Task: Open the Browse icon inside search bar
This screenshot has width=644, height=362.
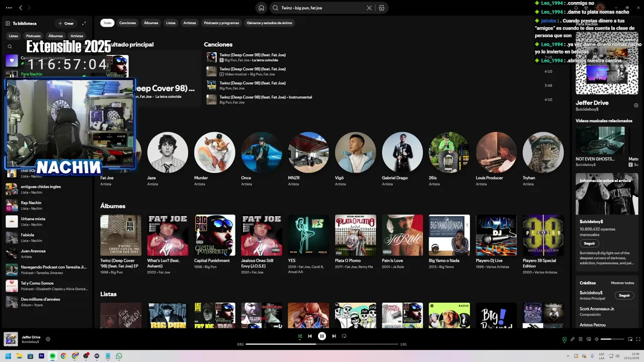Action: (x=381, y=8)
